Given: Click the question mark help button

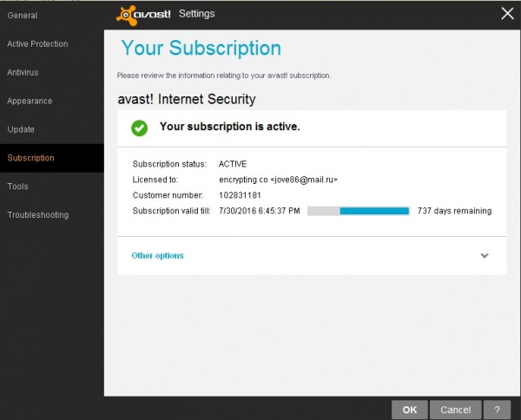Looking at the screenshot, I should tap(496, 410).
